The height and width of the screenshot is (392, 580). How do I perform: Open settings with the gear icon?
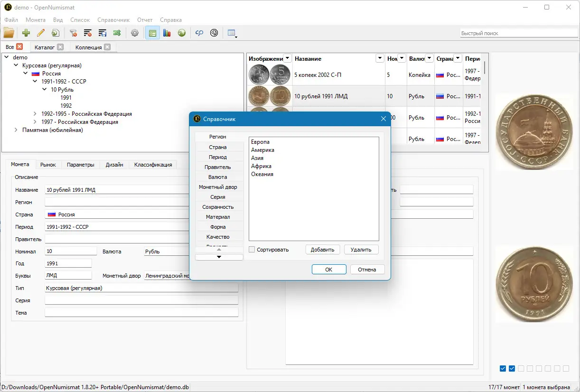click(x=135, y=33)
